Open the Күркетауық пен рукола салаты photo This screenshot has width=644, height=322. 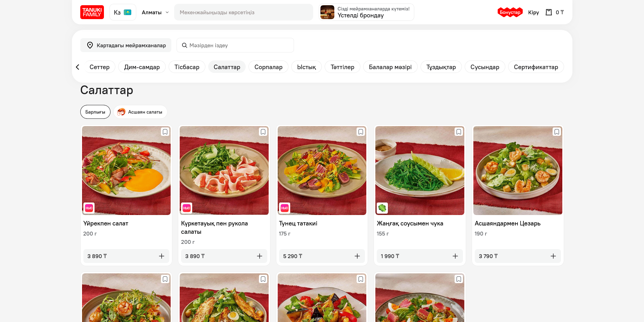click(224, 171)
